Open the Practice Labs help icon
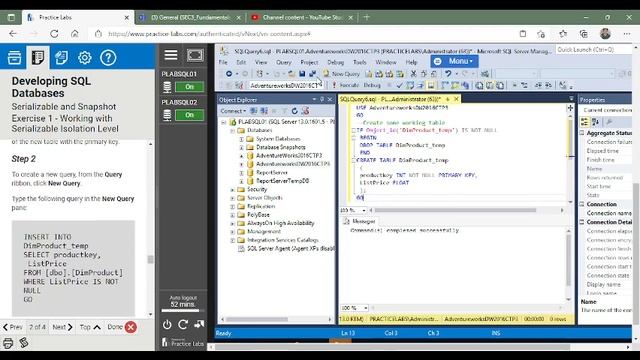The height and width of the screenshot is (360, 640). (108, 58)
